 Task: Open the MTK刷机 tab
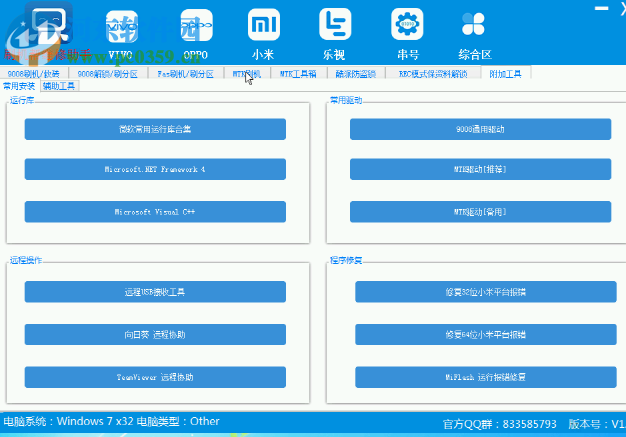[247, 74]
